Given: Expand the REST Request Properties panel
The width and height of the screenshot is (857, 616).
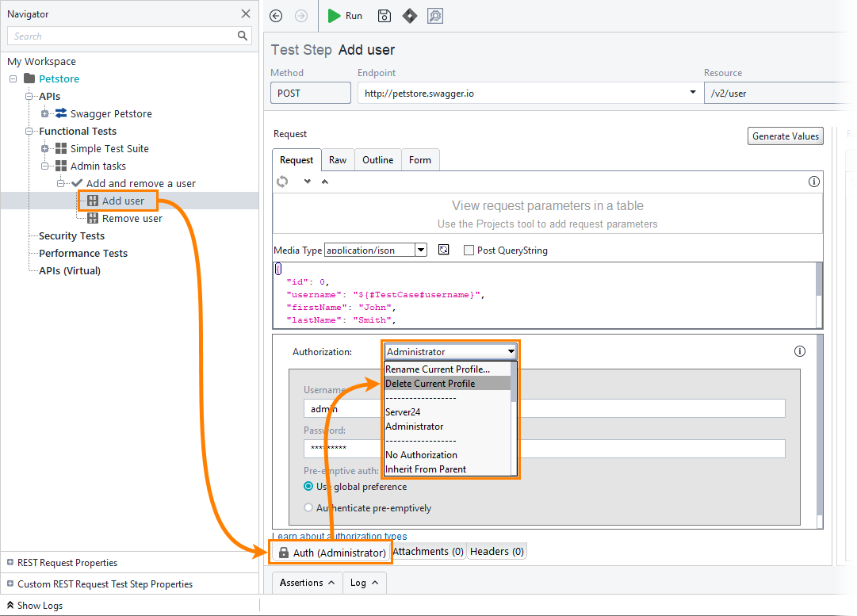Looking at the screenshot, I should point(10,563).
